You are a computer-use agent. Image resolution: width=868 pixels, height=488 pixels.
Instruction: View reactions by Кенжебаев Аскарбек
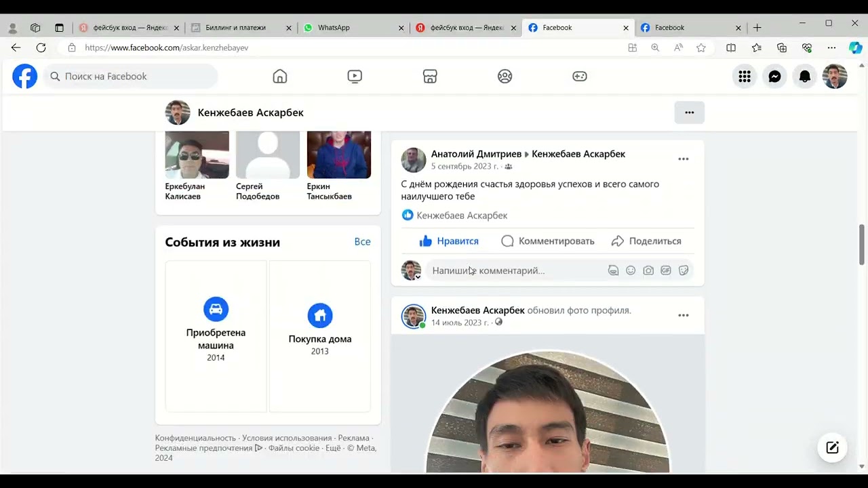462,216
